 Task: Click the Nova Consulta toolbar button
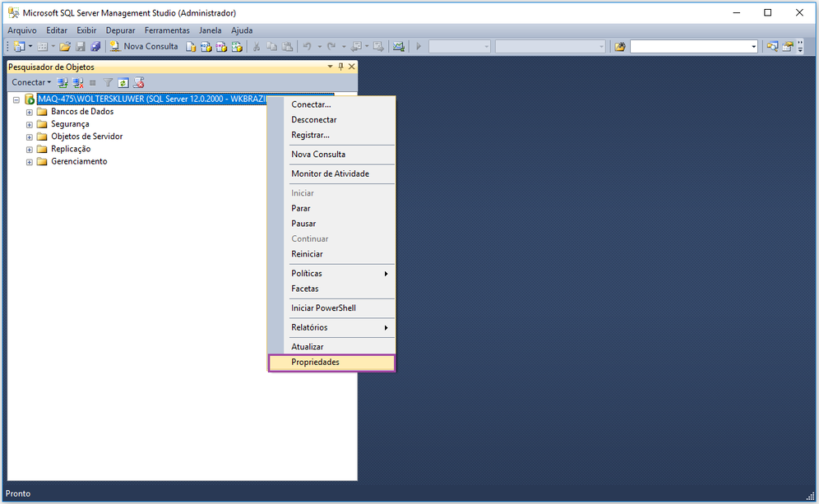(144, 47)
